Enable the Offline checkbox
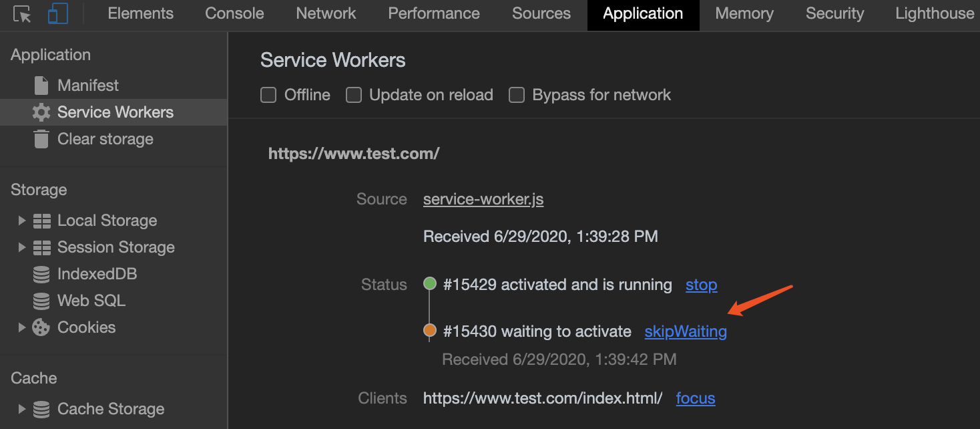Image resolution: width=980 pixels, height=429 pixels. click(x=268, y=95)
